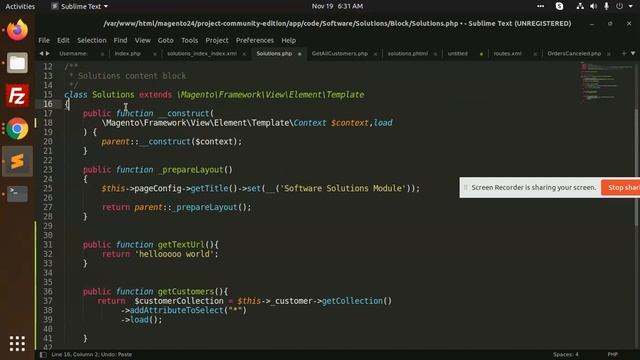This screenshot has width=640, height=360.
Task: Click '_prepareLayout' on line 23
Action: (190, 170)
